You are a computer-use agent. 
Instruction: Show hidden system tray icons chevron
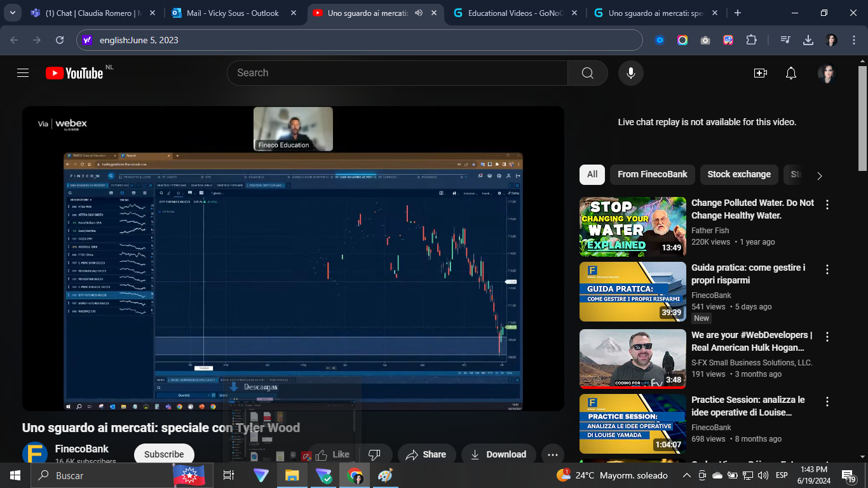[687, 475]
